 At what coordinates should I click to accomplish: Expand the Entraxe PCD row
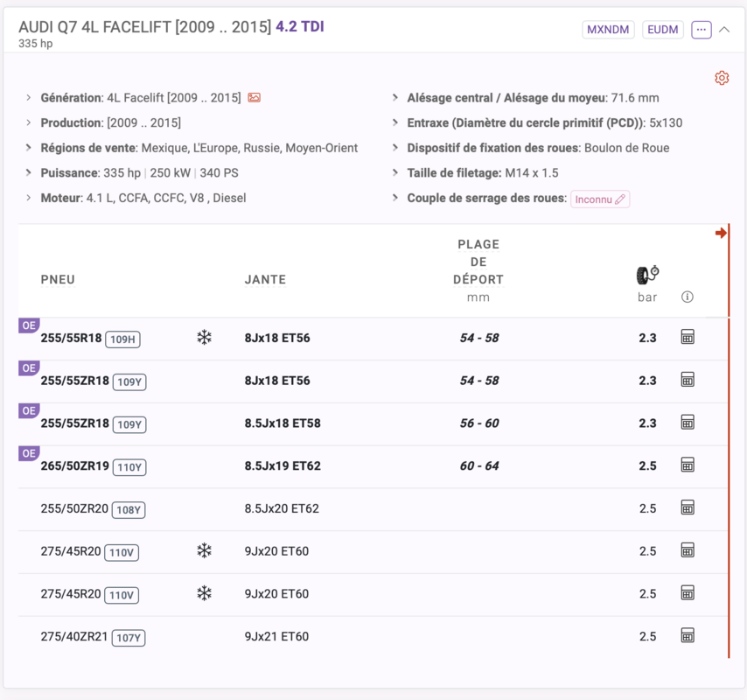[395, 122]
